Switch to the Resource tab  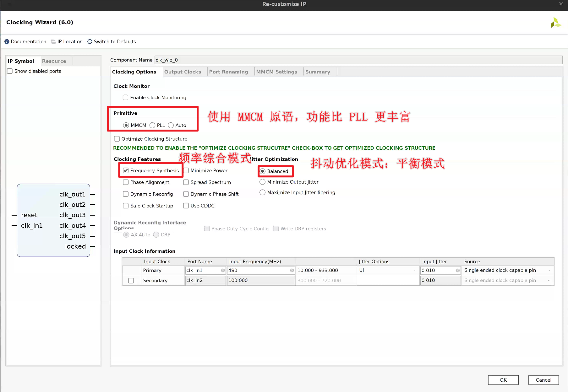(x=54, y=61)
